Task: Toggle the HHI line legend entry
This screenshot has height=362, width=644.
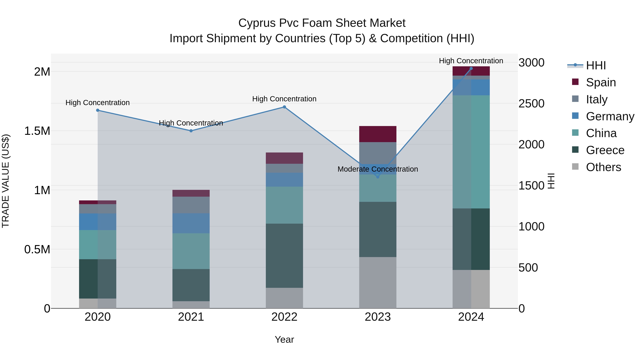Action: pyautogui.click(x=587, y=65)
